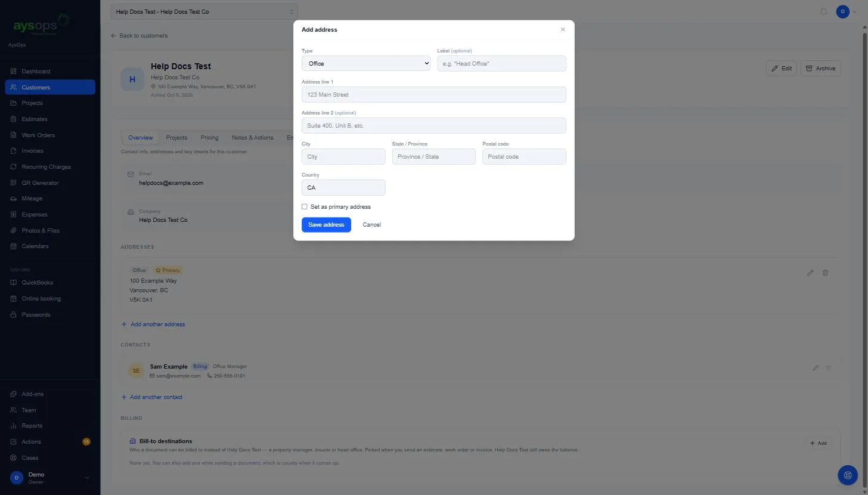Edit Sam Example contact pencil icon
868x495 pixels.
[x=816, y=368]
